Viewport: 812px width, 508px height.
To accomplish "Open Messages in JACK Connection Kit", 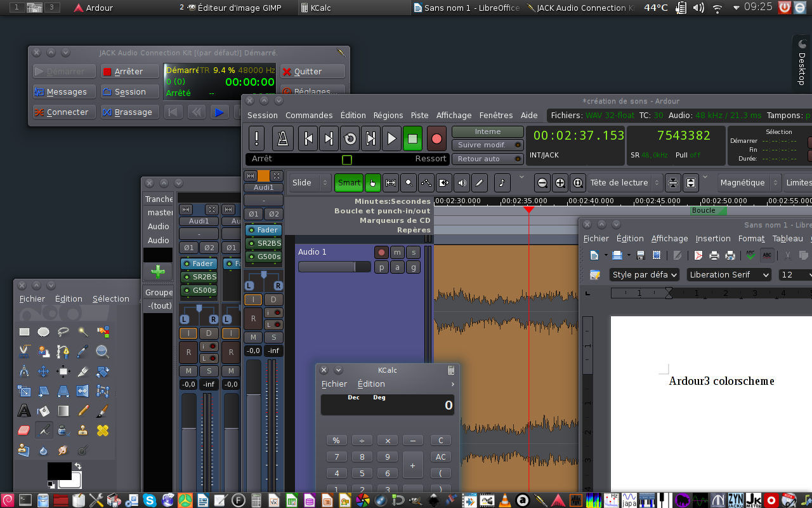I will tap(64, 92).
